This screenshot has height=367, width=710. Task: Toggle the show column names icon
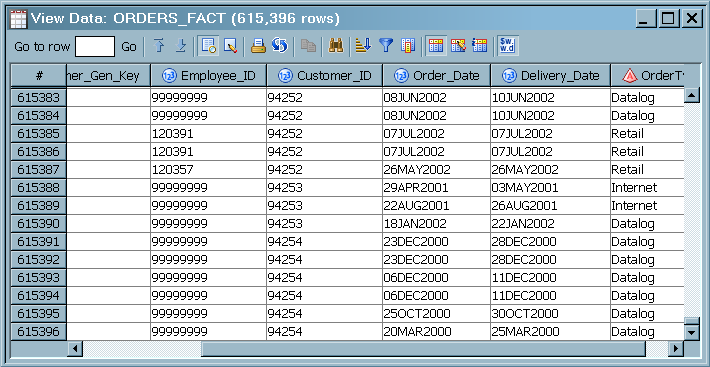pos(436,46)
